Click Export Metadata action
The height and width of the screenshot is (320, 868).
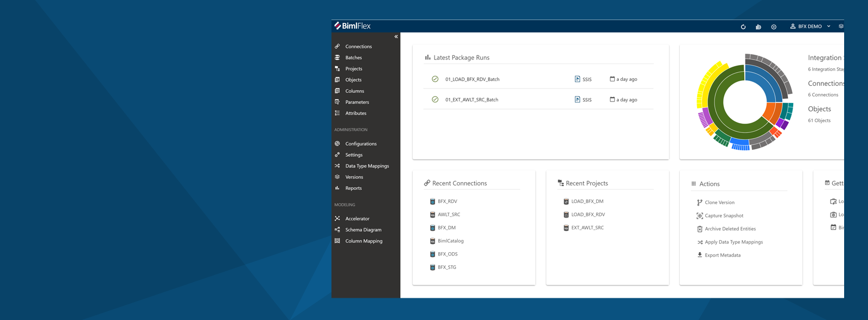722,255
